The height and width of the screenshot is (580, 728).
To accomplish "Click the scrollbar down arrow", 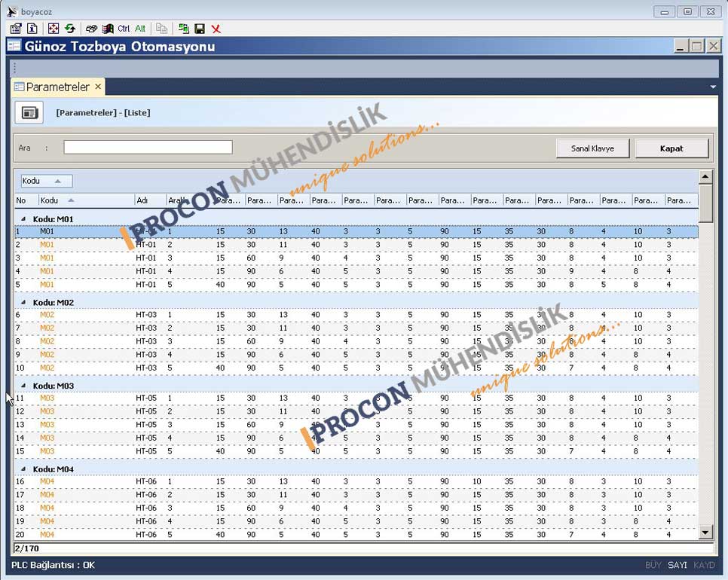I will (705, 533).
